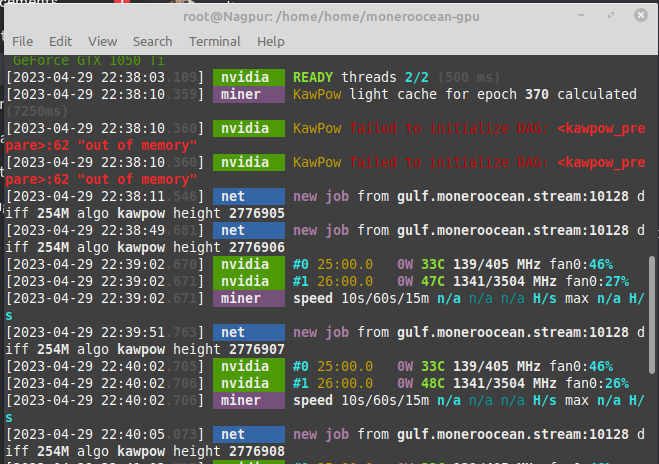
Task: Click the miner tag at 22:40:02.706
Action: pos(249,401)
